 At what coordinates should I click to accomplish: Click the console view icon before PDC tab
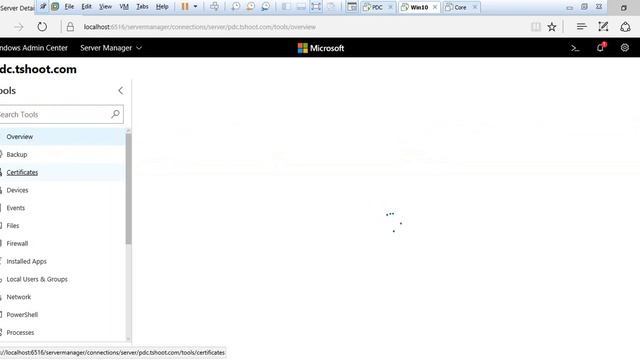(352, 7)
